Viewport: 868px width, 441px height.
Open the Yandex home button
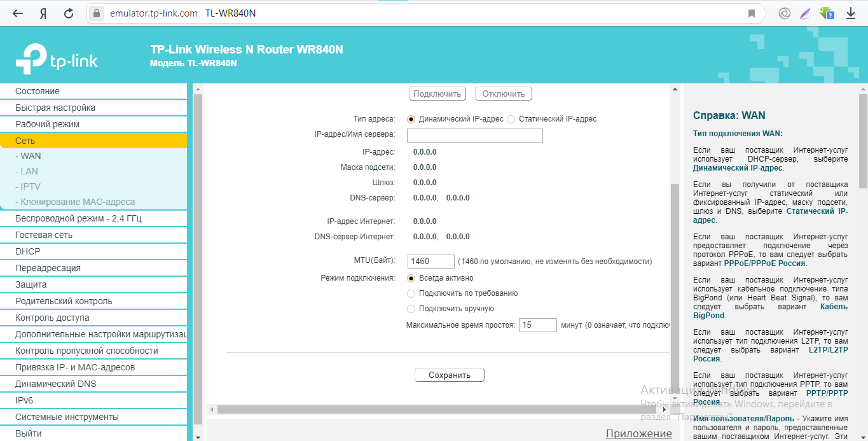[43, 13]
